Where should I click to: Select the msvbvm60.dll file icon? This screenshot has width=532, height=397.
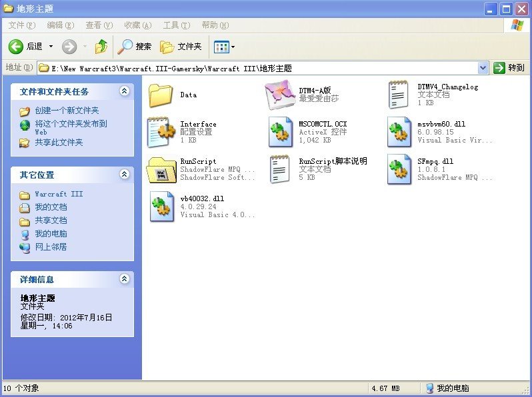[399, 132]
